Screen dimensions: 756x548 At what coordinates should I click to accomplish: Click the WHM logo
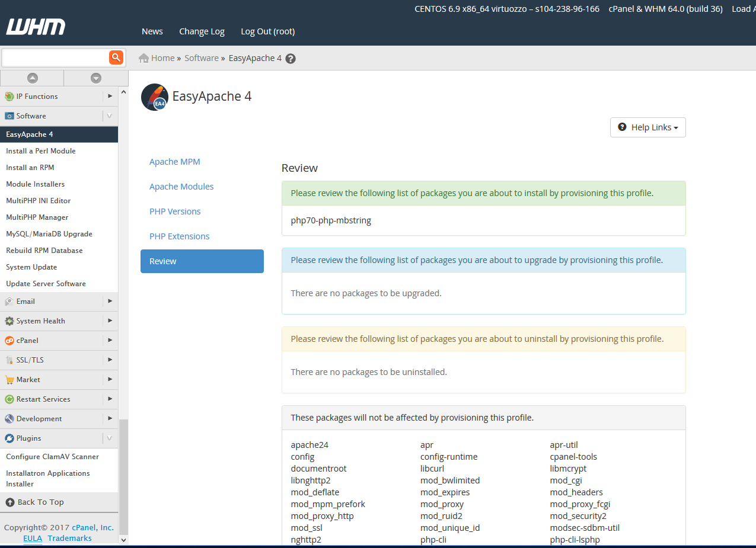36,27
